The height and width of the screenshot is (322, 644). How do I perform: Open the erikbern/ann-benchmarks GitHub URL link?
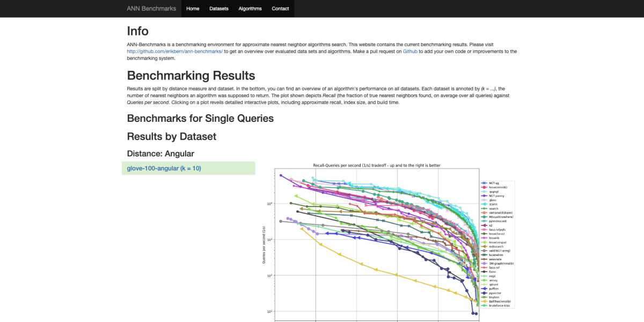[x=174, y=52]
